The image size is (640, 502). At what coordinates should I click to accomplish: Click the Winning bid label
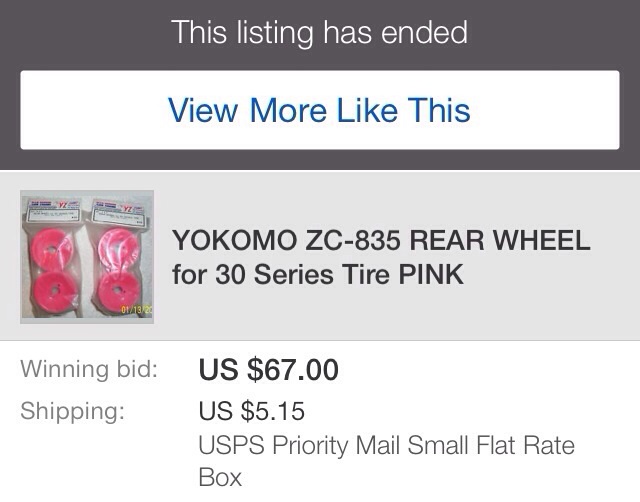coord(89,369)
